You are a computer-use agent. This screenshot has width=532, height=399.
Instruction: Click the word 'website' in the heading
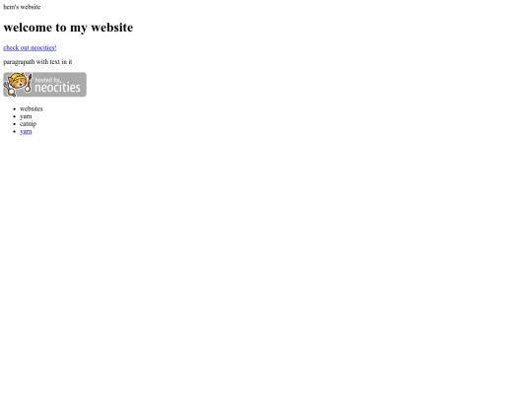click(112, 28)
